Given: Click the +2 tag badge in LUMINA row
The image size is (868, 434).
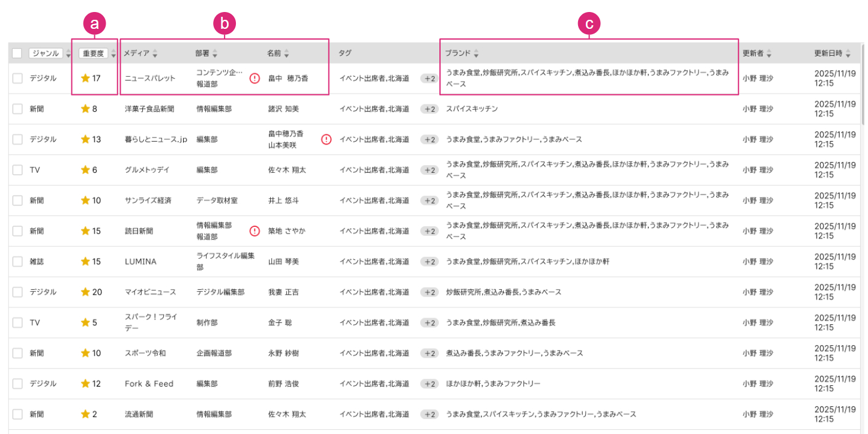Looking at the screenshot, I should (x=429, y=262).
